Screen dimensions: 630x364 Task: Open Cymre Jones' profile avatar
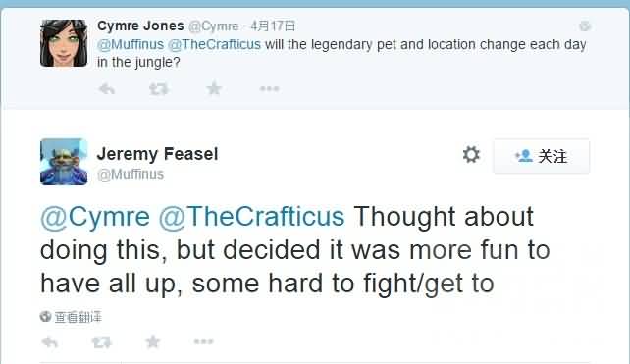point(64,43)
